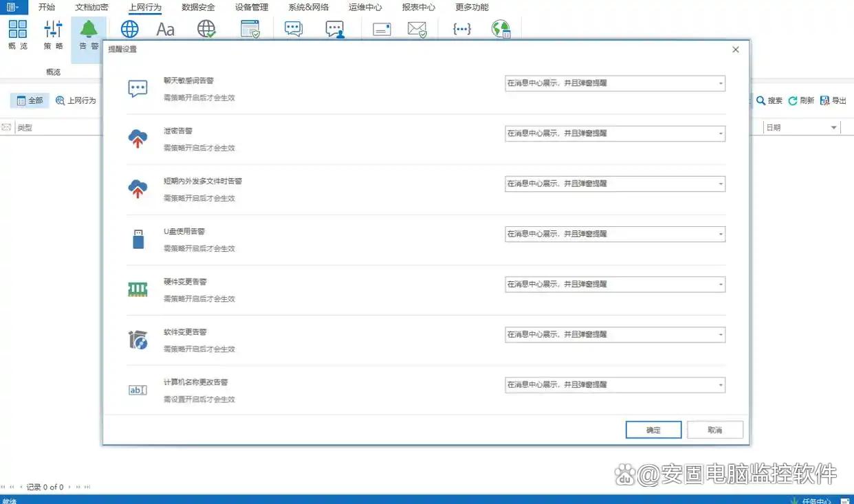Viewport: 854px width, 504px height.
Task: Click the 类型 column header
Action: (x=25, y=128)
